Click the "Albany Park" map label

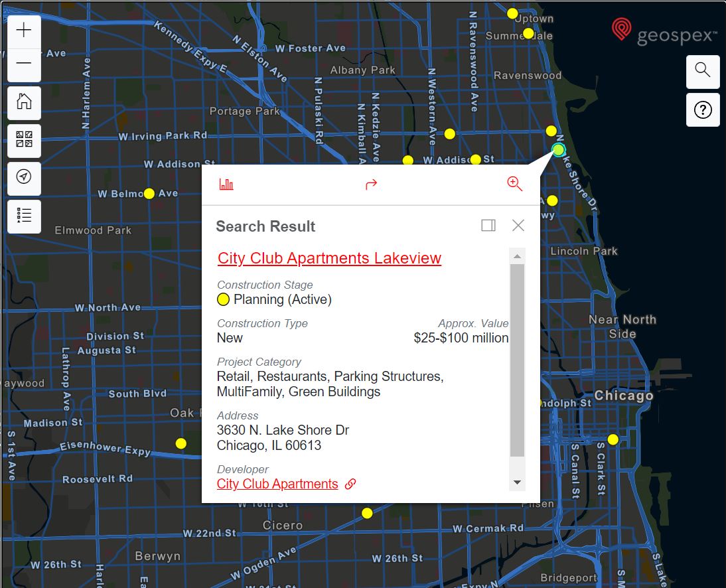[362, 70]
